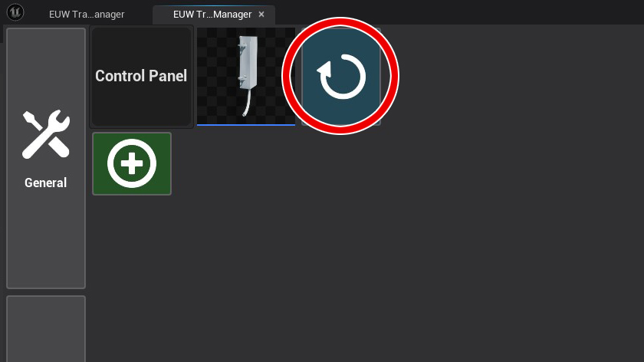Click the General category label

(x=45, y=183)
